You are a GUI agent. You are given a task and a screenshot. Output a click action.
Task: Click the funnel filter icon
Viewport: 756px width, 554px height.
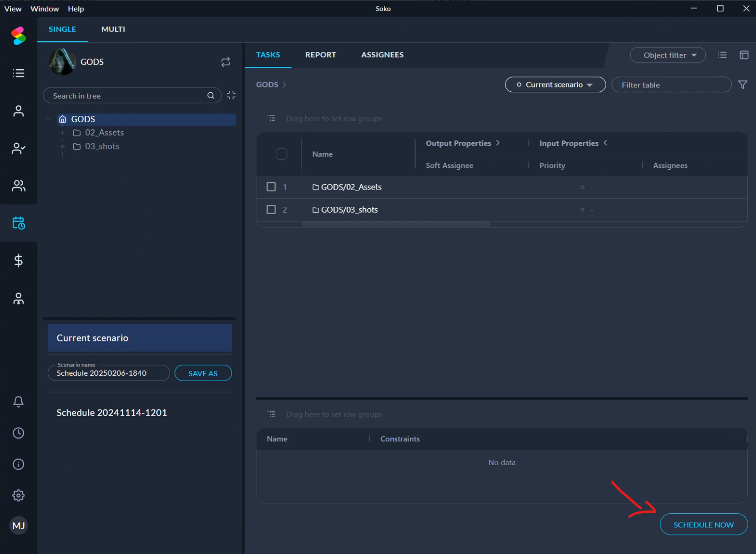click(743, 84)
